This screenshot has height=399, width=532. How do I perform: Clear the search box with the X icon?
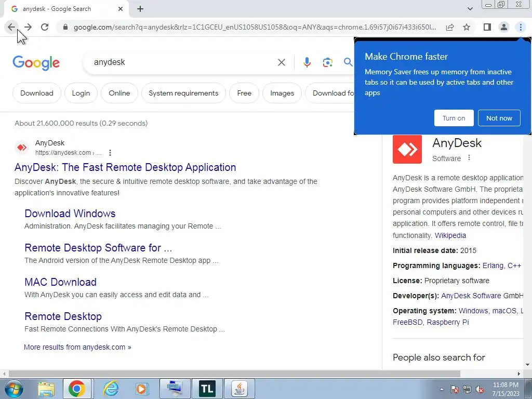pos(281,62)
